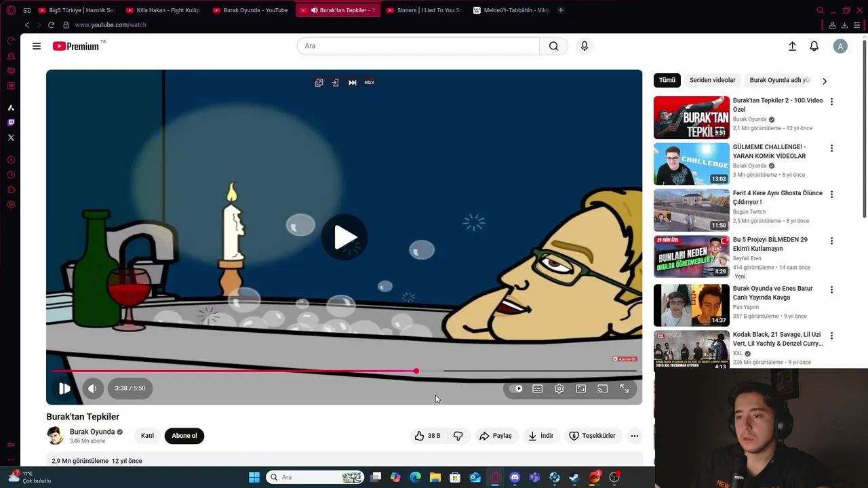Open the Burak'tan Tepkiler 2 thumbnail

pyautogui.click(x=692, y=117)
